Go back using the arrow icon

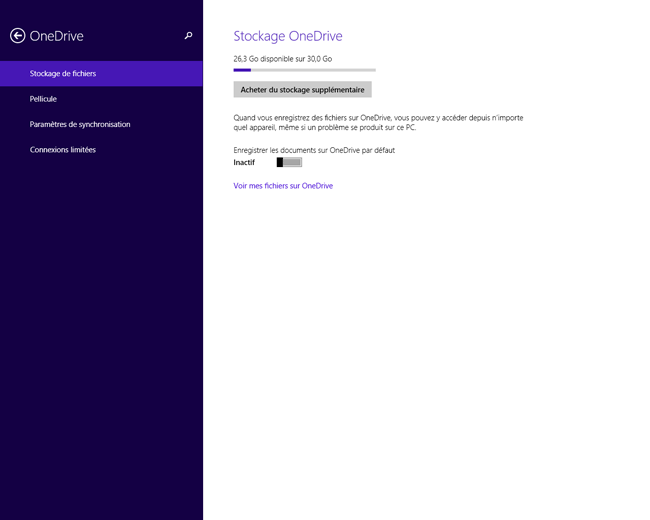17,36
